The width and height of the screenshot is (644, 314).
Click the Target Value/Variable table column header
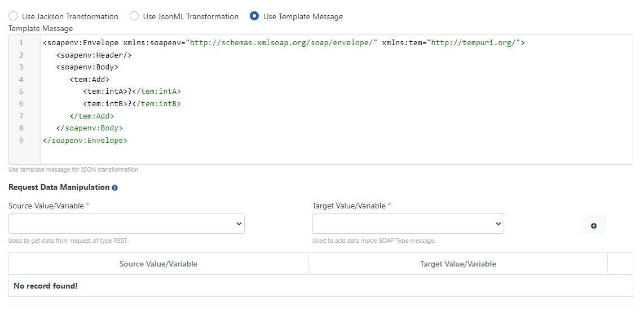point(458,264)
